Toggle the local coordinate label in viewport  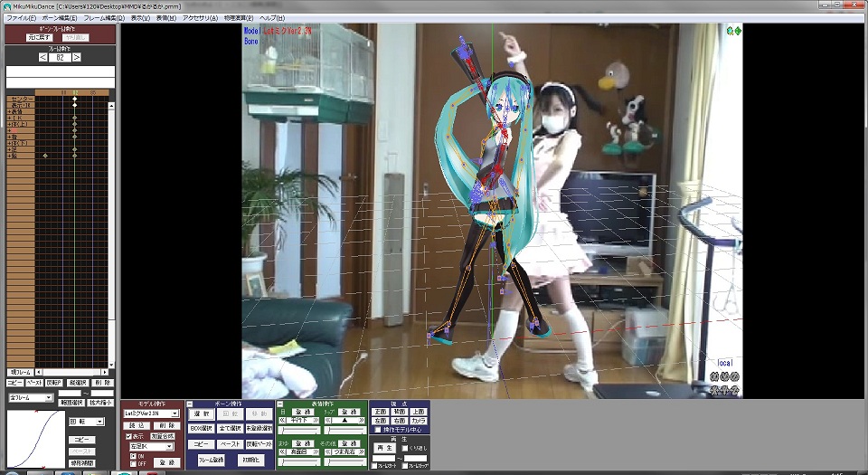coord(725,363)
